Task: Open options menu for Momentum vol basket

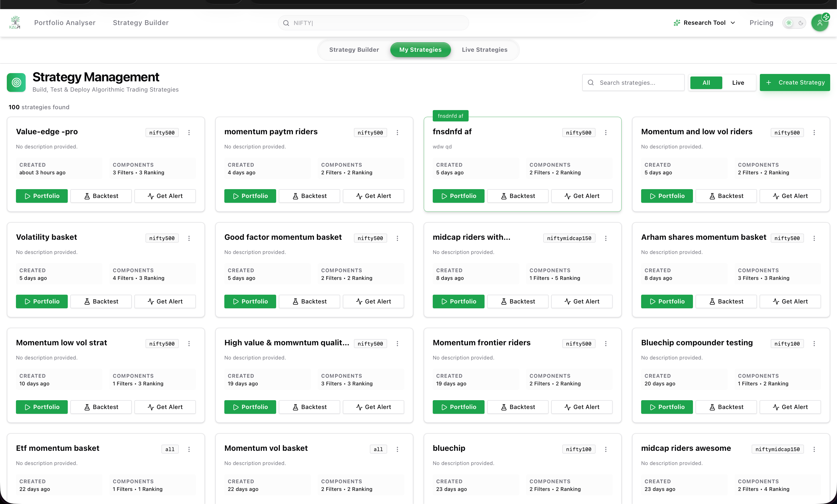Action: pos(397,449)
